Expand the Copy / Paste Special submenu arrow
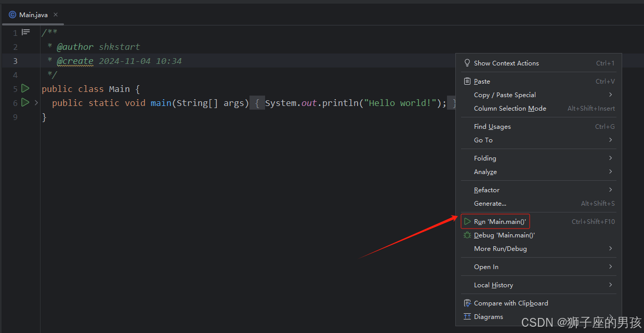Screen dimensions: 644x333 [x=610, y=95]
